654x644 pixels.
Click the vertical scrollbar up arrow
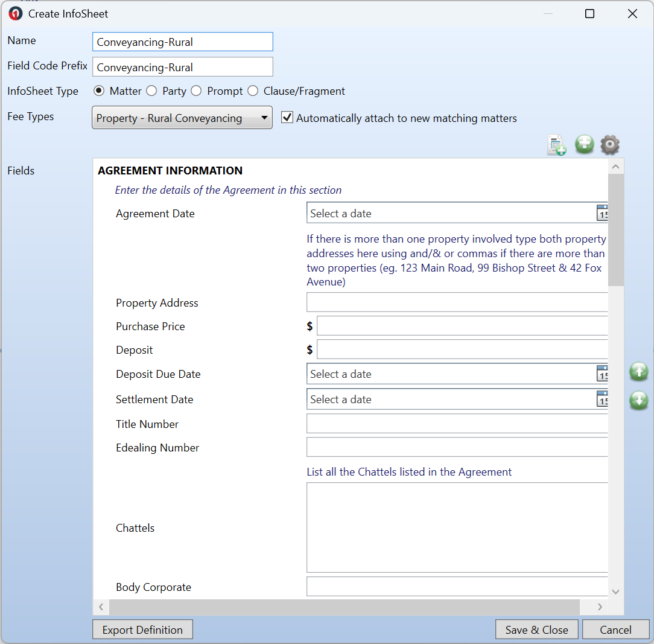pos(615,167)
